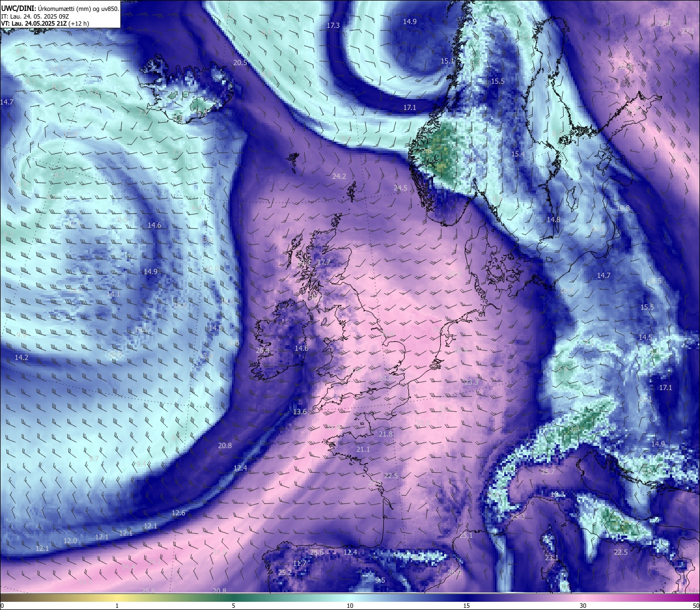Click the "14.8" value over southern Sweden

[553, 220]
